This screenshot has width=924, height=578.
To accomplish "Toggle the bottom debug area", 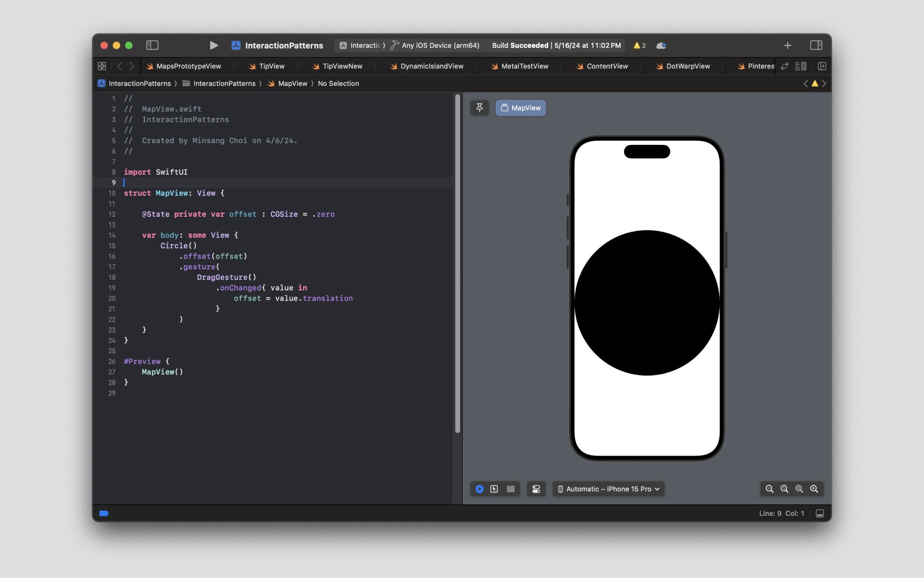I will 820,513.
